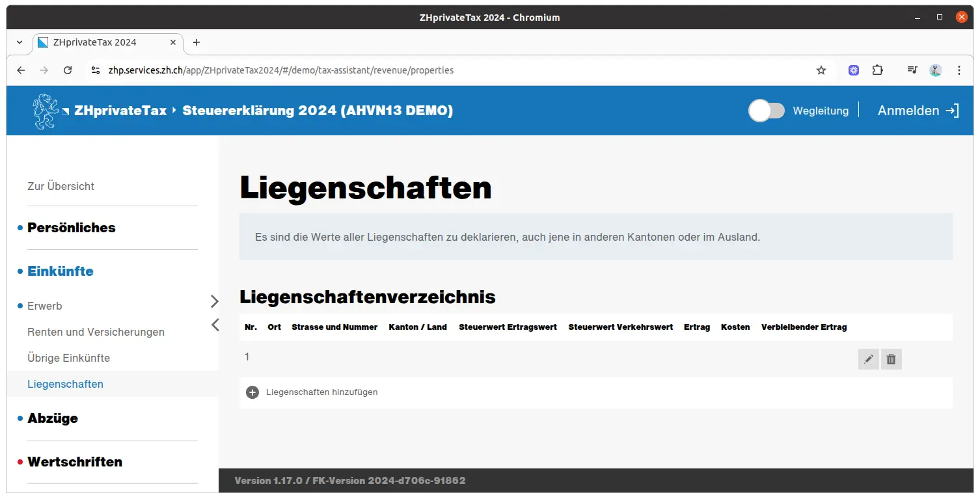Click the Kanton / Land column header
Screen dimensions: 980x499
[418, 327]
